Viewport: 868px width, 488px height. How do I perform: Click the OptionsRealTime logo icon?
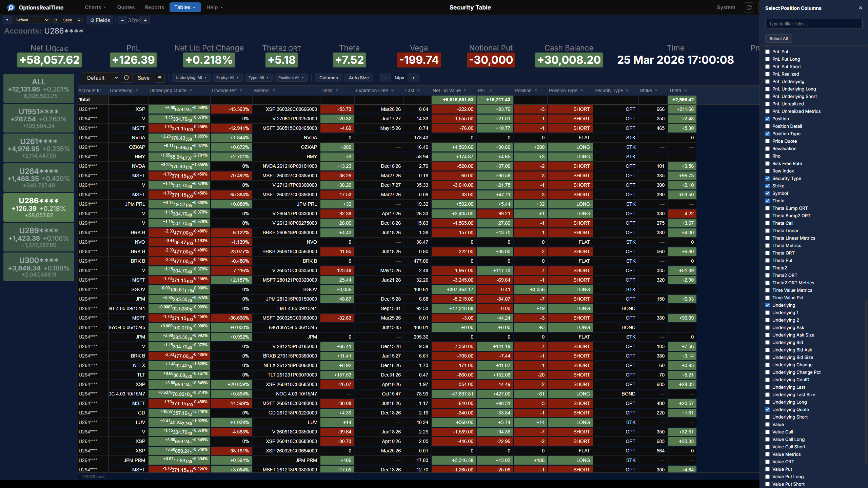click(11, 7)
